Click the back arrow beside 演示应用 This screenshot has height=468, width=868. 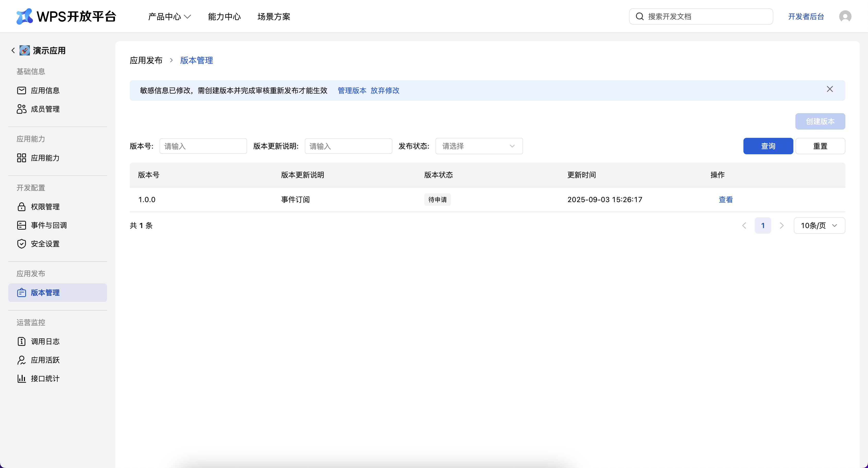pos(13,50)
